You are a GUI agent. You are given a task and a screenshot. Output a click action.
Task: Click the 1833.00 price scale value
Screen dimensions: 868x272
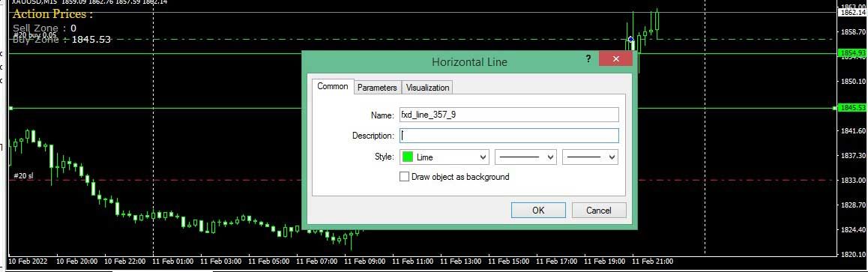852,181
